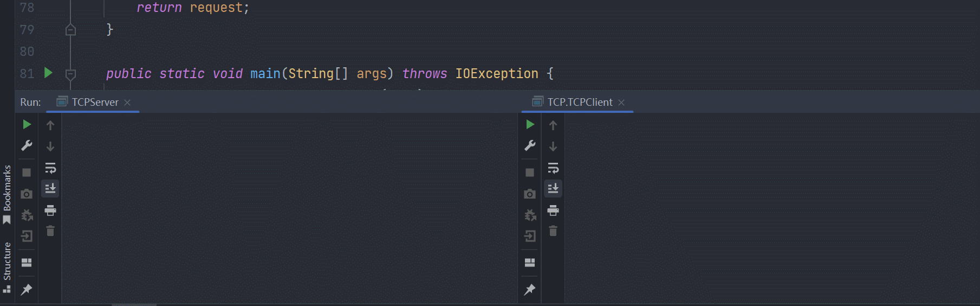This screenshot has height=306, width=980.
Task: Collapse the main method fold marker at line 81
Action: pos(70,74)
